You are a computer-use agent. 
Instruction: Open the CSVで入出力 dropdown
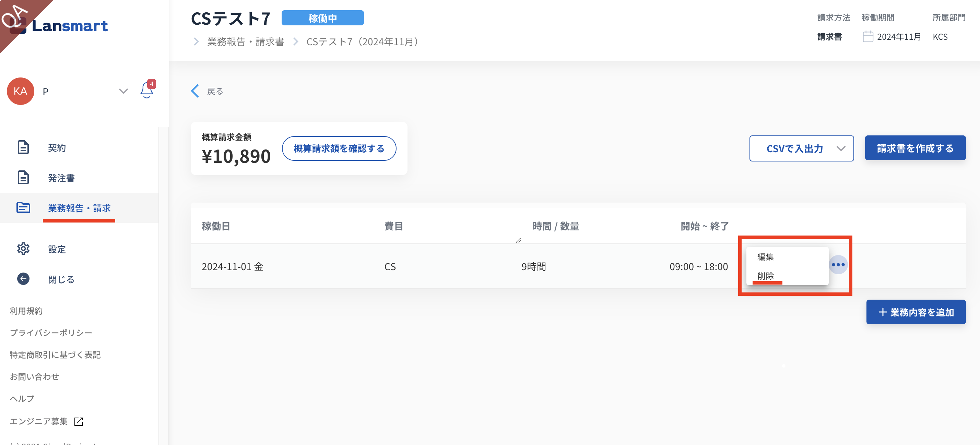click(801, 148)
